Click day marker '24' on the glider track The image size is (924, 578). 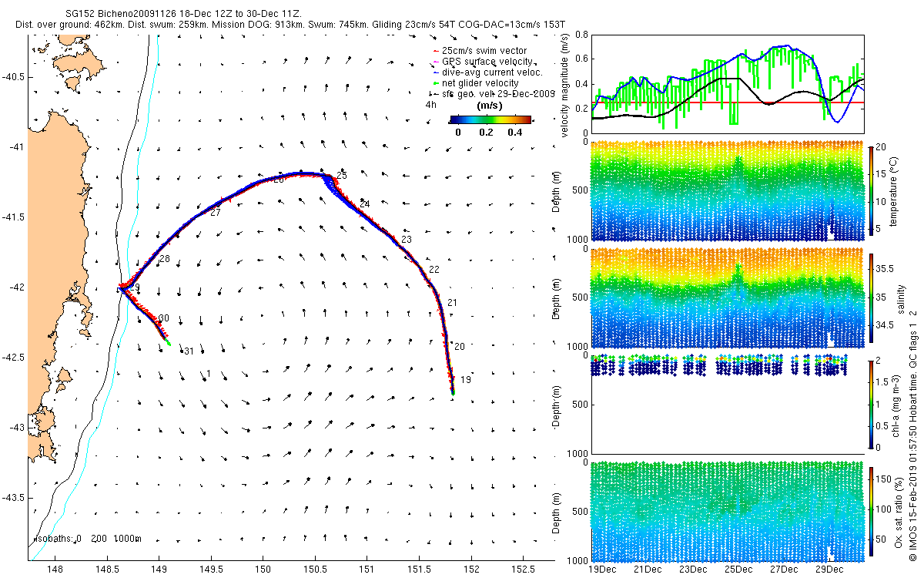(365, 204)
